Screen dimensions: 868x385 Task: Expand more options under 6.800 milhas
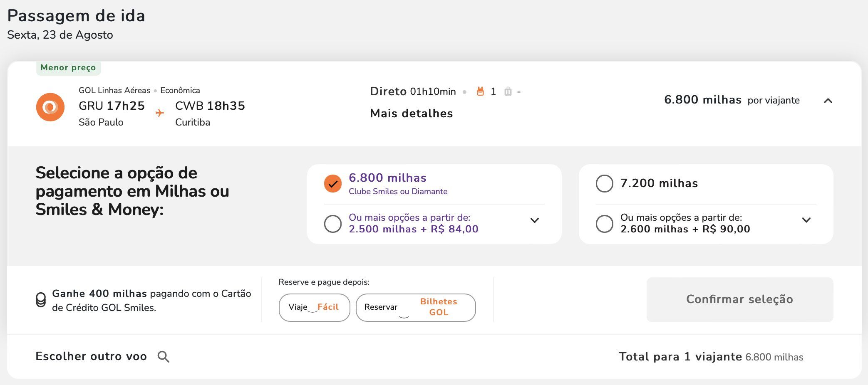[535, 220]
